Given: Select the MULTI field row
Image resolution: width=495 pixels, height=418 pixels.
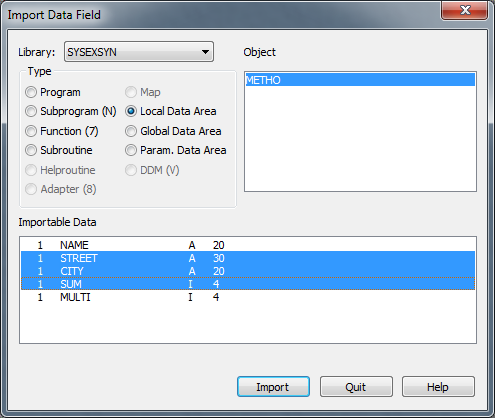Looking at the screenshot, I should [248, 297].
